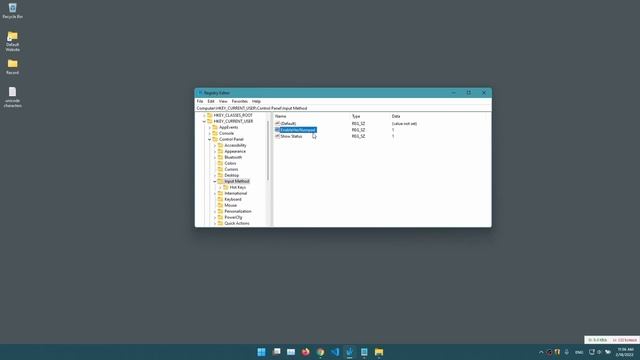Select the unicode characters desktop file
640x360 pixels.
click(x=12, y=97)
